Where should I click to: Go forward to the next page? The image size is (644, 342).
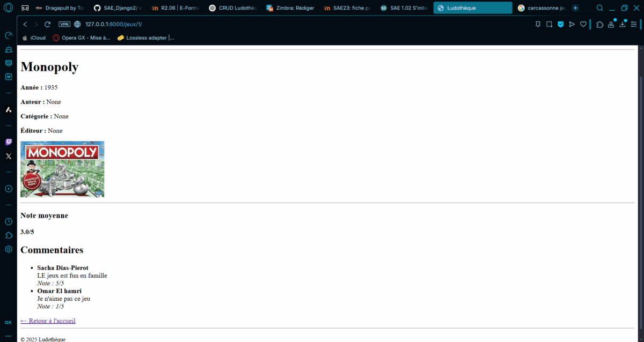coord(36,24)
